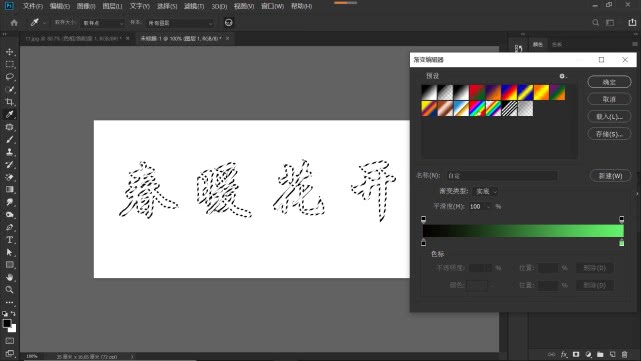Select the Hand tool
This screenshot has height=361, width=641.
click(x=9, y=277)
